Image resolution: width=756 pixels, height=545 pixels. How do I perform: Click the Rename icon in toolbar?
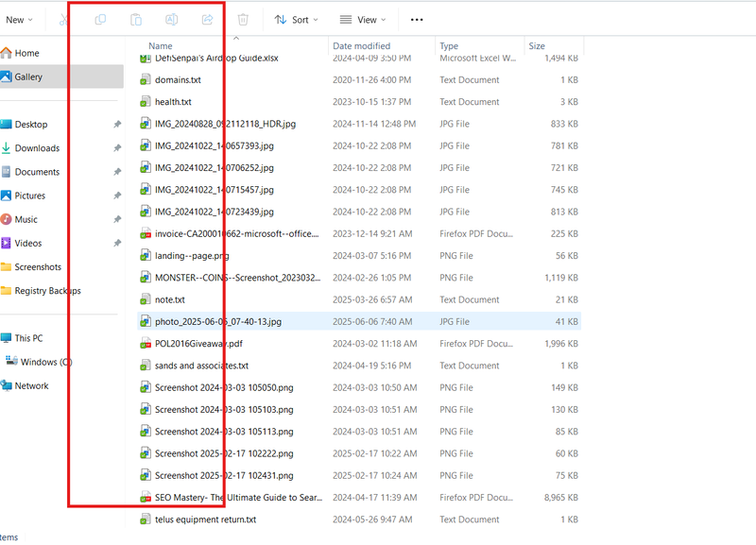[172, 20]
